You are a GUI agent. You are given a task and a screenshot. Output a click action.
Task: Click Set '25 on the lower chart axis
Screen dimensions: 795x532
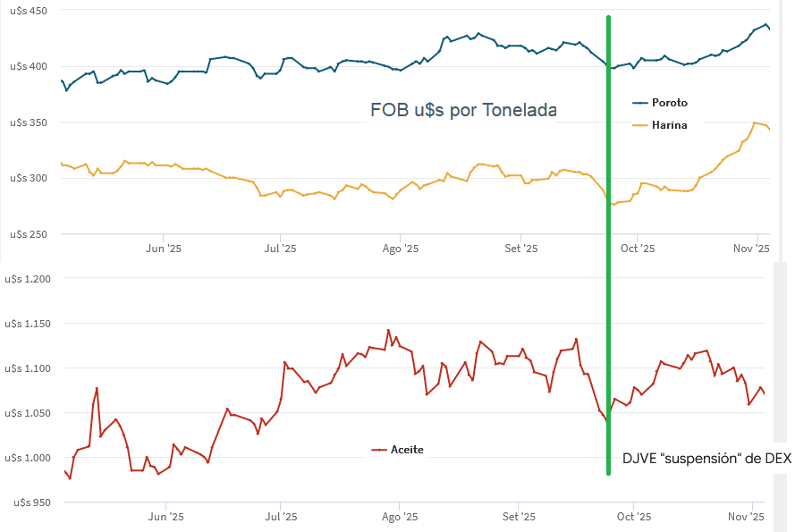(x=519, y=517)
